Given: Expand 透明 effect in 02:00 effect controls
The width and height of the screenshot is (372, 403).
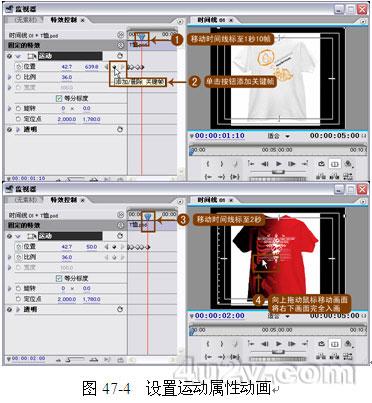Looking at the screenshot, I should click(x=18, y=309).
